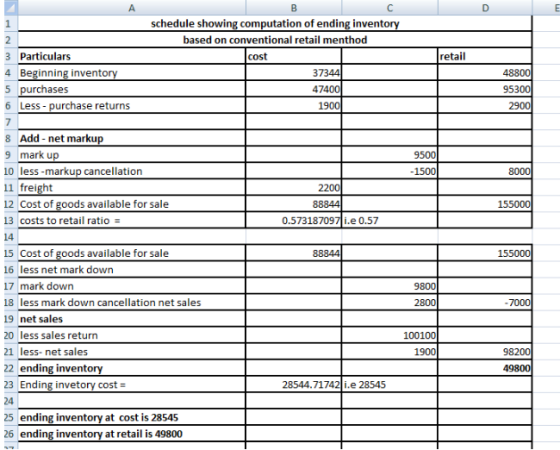Screen dimensions: 560x450
Task: Click the 'i.e 28545' cell
Action: click(390, 385)
